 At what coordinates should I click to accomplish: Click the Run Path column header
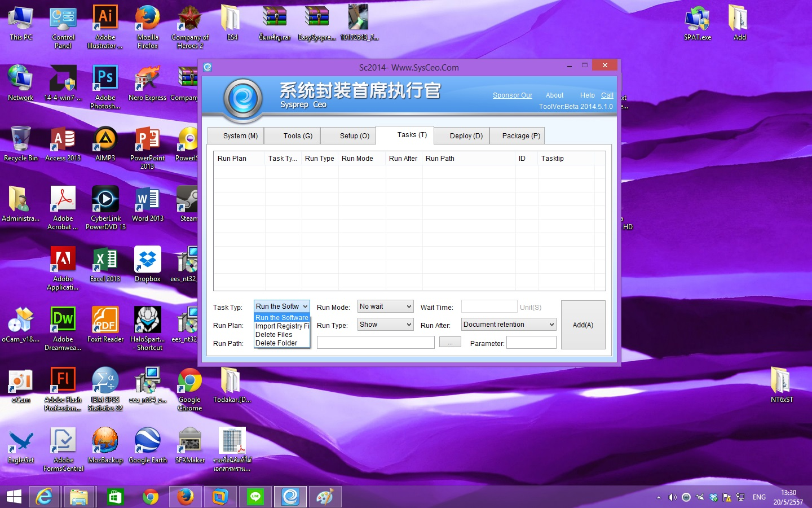click(x=469, y=159)
